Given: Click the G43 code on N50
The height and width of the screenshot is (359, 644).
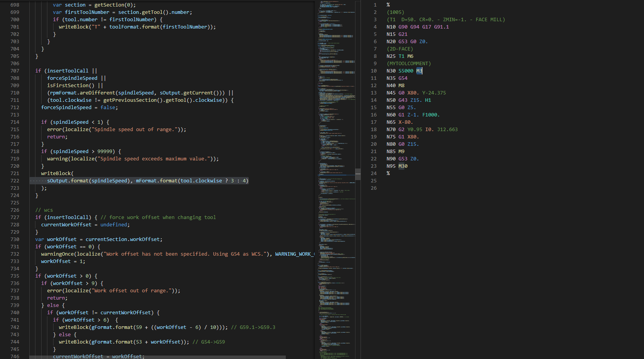Looking at the screenshot, I should (403, 100).
